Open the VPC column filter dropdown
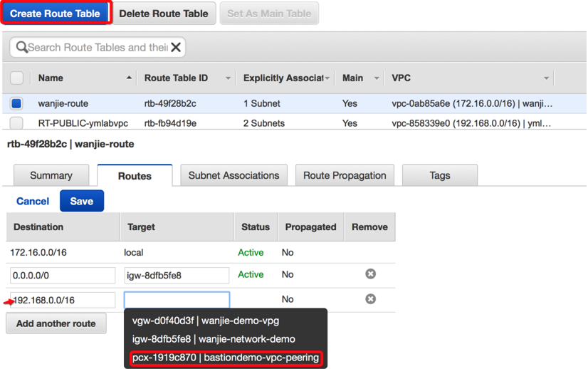The width and height of the screenshot is (588, 369). [546, 78]
